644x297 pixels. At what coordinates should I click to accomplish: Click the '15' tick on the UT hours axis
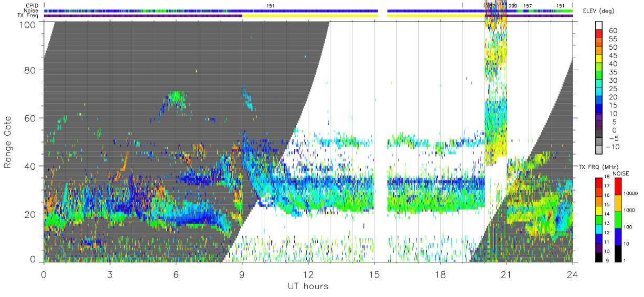[x=374, y=274]
